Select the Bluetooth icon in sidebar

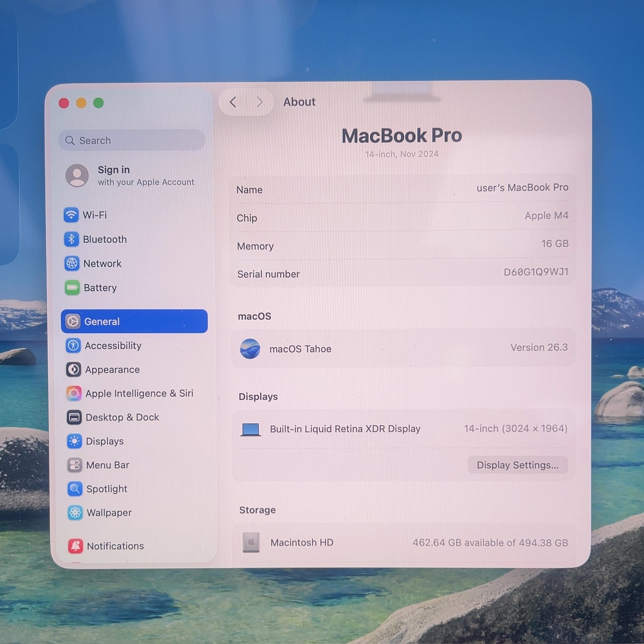71,239
